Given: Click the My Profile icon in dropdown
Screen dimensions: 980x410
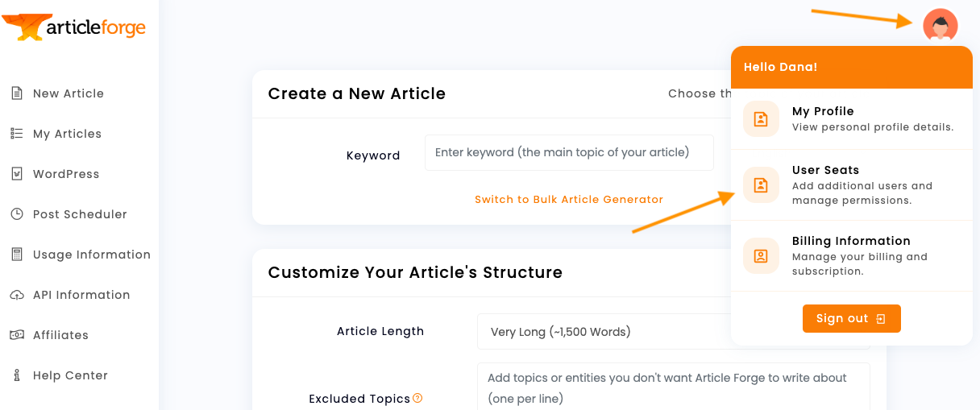Looking at the screenshot, I should coord(761,119).
